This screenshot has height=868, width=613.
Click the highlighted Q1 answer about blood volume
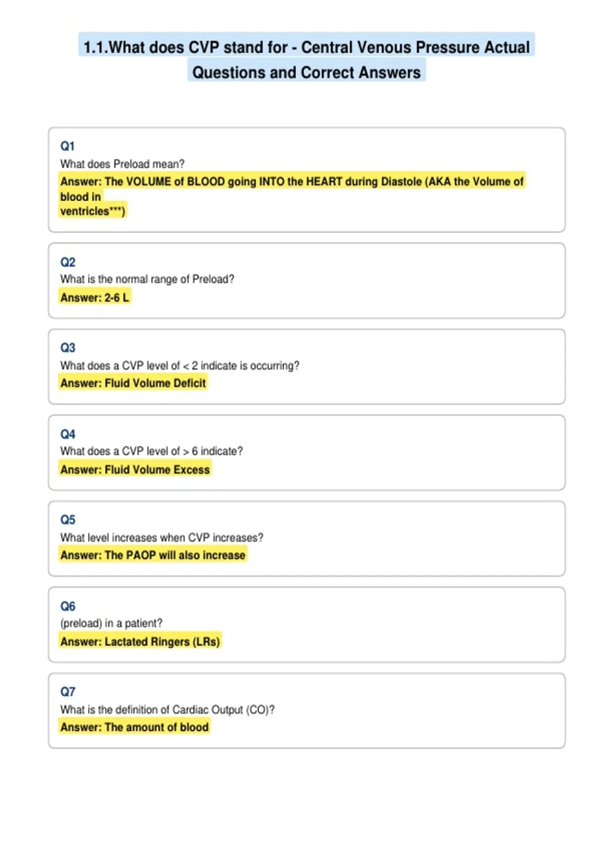coord(292,196)
